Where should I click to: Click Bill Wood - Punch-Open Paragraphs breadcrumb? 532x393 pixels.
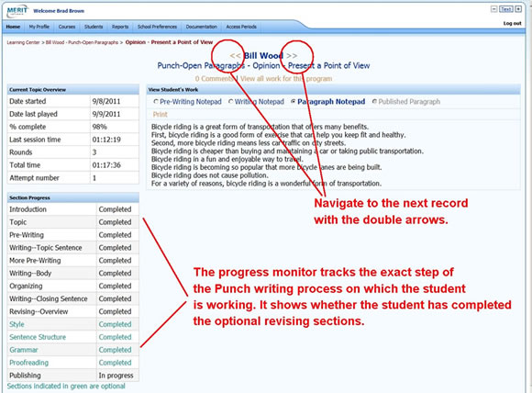point(82,42)
